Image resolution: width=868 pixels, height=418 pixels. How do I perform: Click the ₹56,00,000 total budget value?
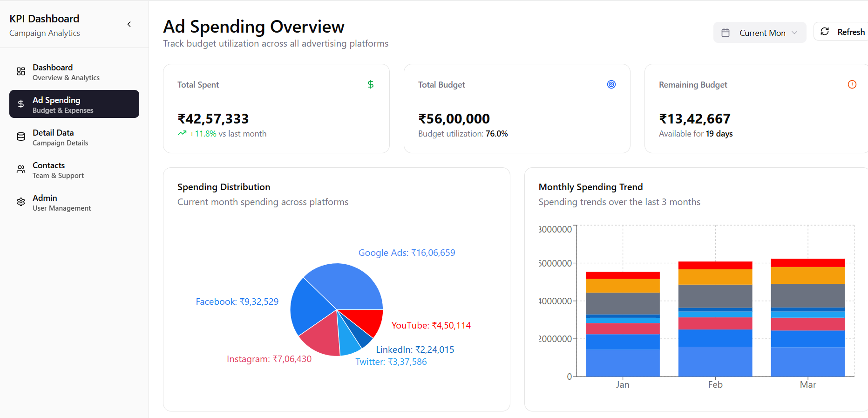[x=454, y=119]
